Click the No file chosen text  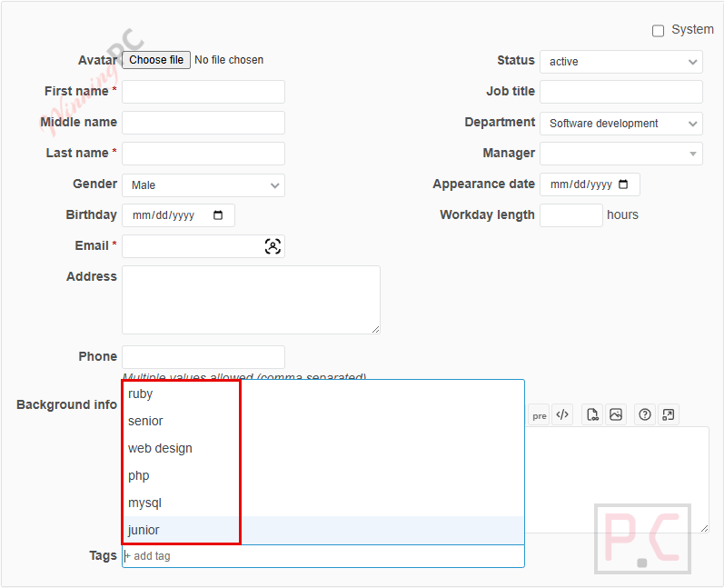click(x=229, y=60)
